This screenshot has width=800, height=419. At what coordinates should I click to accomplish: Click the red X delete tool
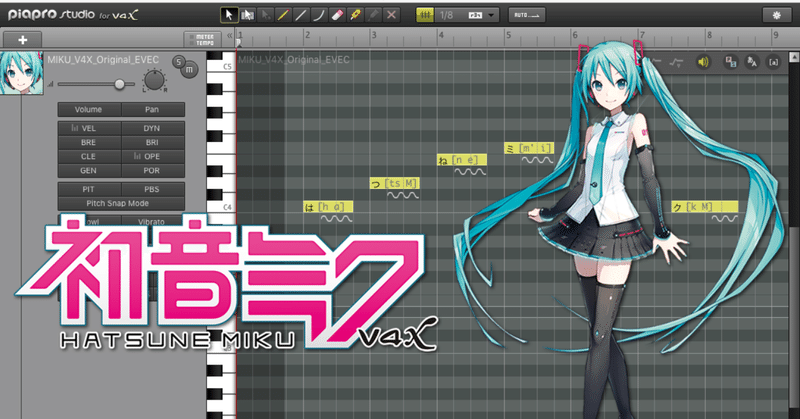[x=391, y=15]
